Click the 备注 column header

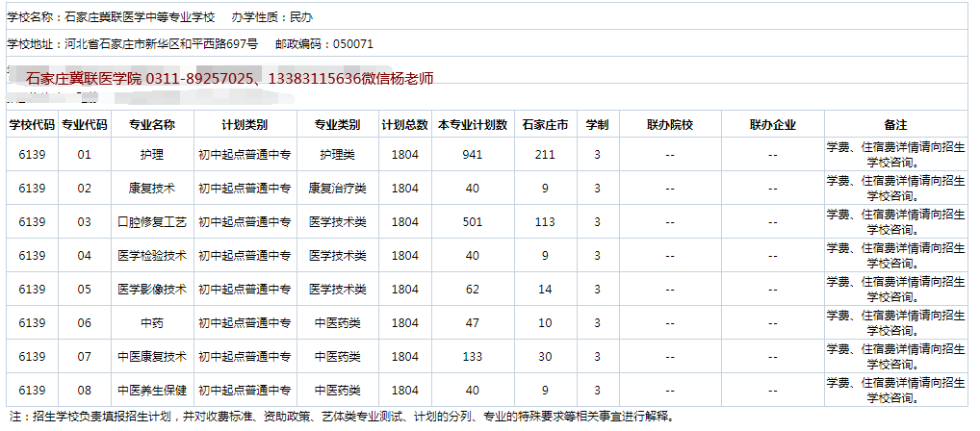tap(895, 125)
